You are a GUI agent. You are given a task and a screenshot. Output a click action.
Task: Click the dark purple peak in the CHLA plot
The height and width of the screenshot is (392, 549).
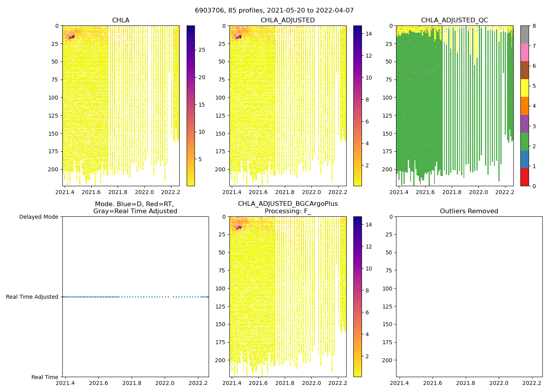click(71, 37)
